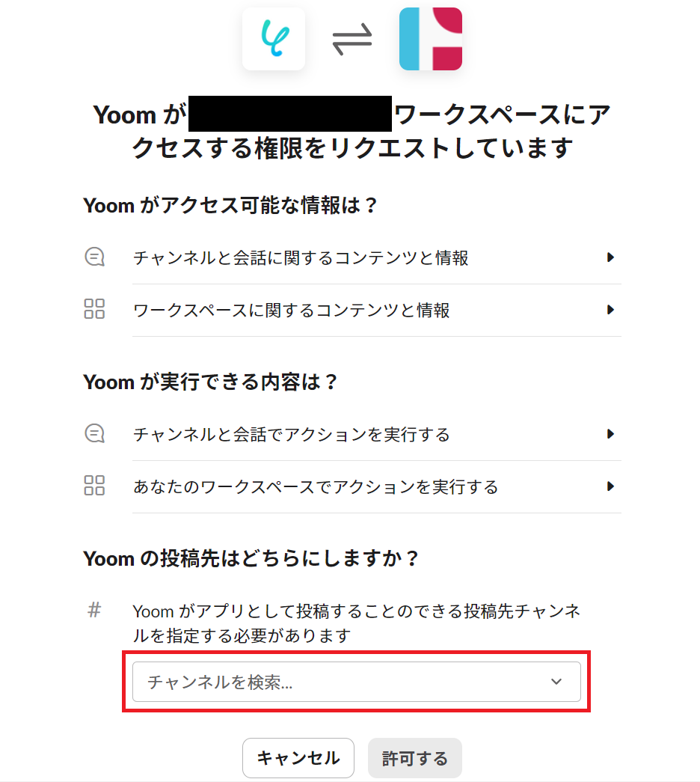This screenshot has width=700, height=782.
Task: Click the grid icon next to workspace actions
Action: [x=95, y=486]
